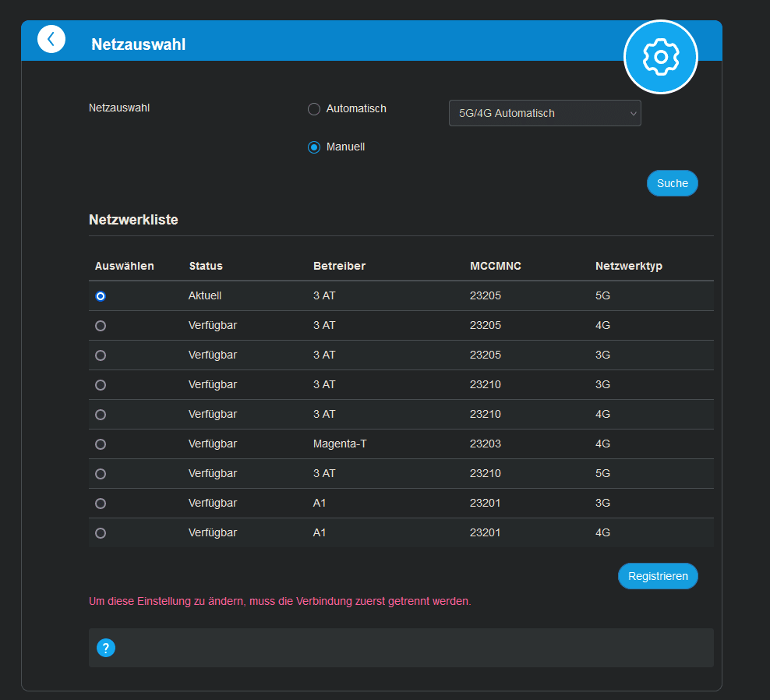Click the blue question mark help icon
Screen dimensions: 770x700
coord(106,648)
